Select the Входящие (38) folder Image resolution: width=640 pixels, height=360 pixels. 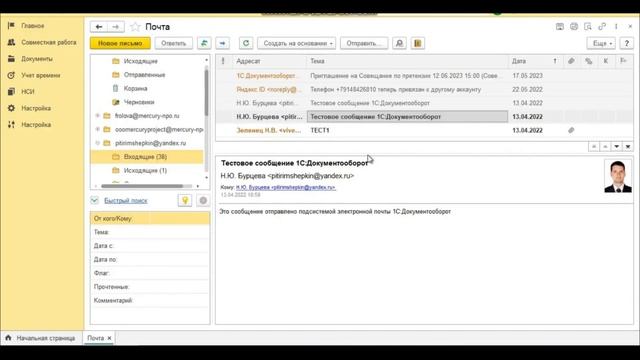click(147, 157)
